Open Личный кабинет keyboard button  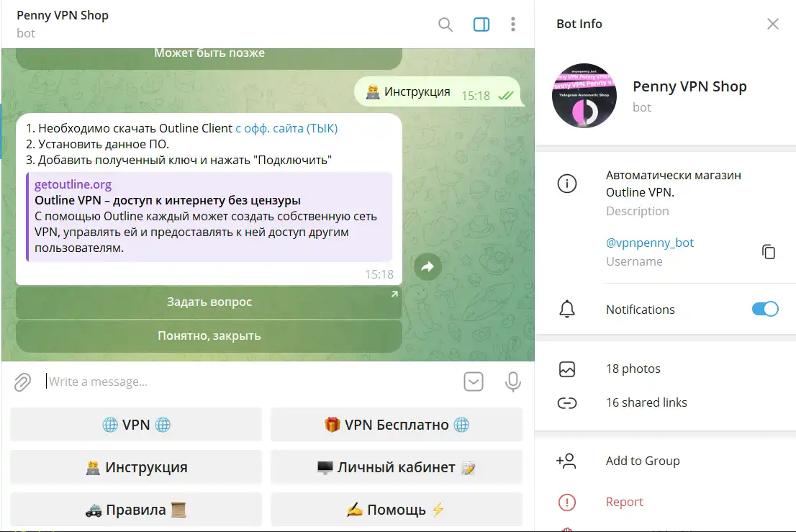click(x=397, y=467)
